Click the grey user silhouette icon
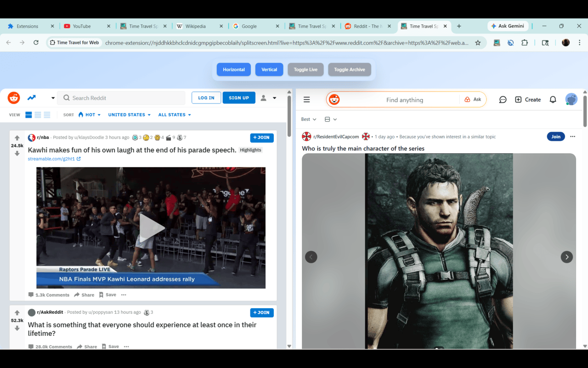Viewport: 588px width, 368px height. click(264, 98)
